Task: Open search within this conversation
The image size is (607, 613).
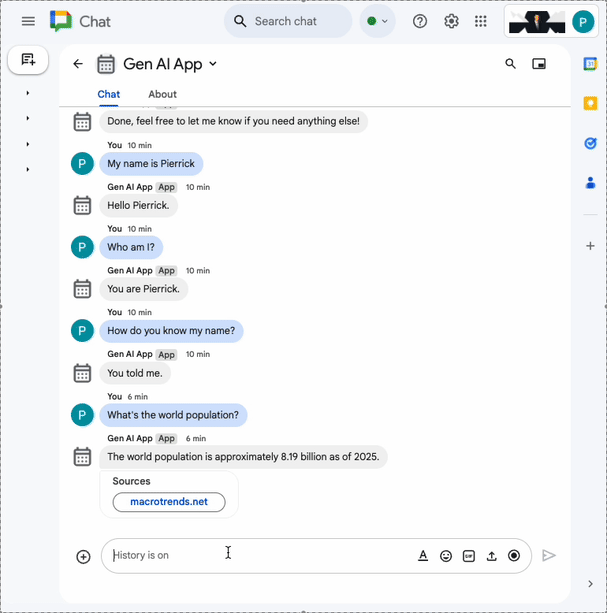Action: click(x=510, y=64)
